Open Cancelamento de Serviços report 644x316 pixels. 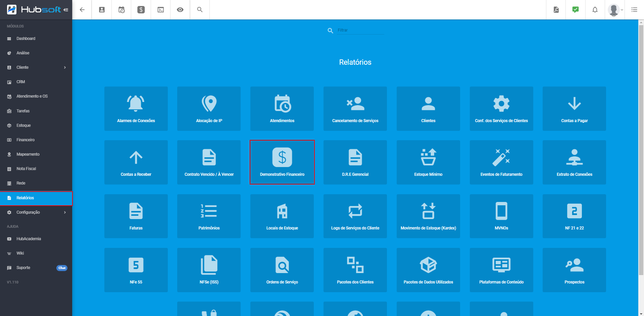coord(355,109)
